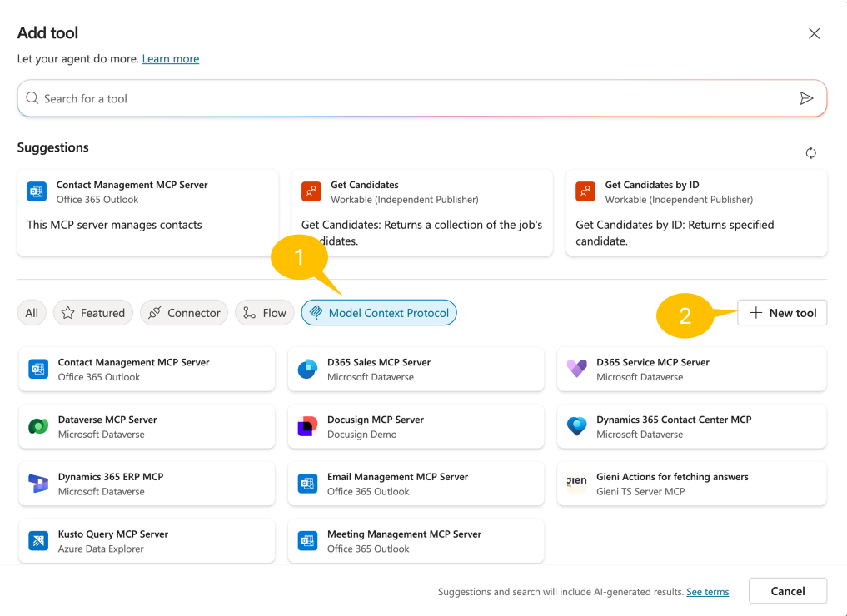
Task: Show Connector tools filter
Action: point(184,313)
